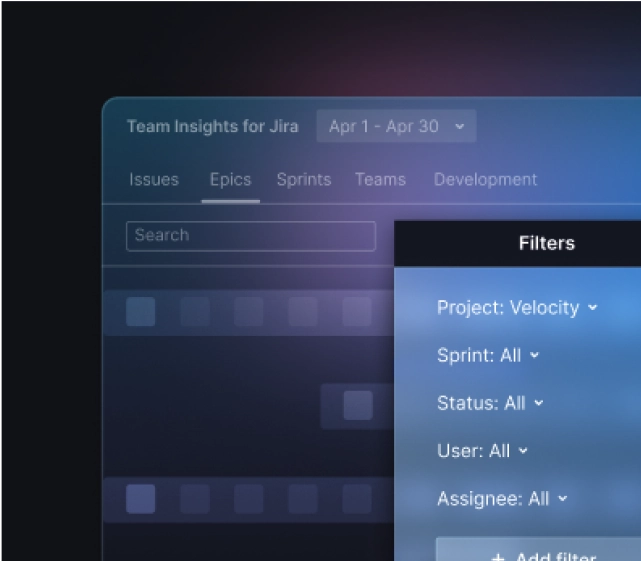Screen dimensions: 641x561
Task: Open the Development tab
Action: pyautogui.click(x=485, y=180)
